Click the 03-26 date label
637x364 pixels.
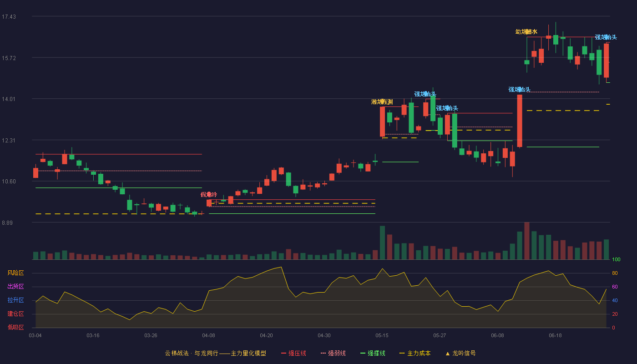point(151,335)
